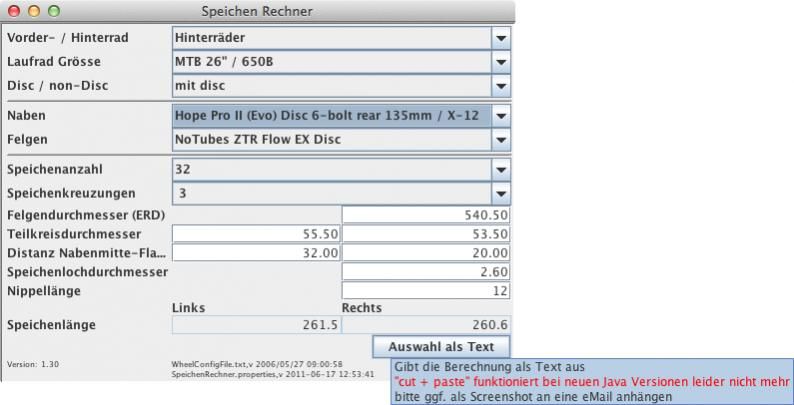Viewport: 794px width, 405px height.
Task: Close the Speichen Rechner window
Action: pyautogui.click(x=15, y=11)
